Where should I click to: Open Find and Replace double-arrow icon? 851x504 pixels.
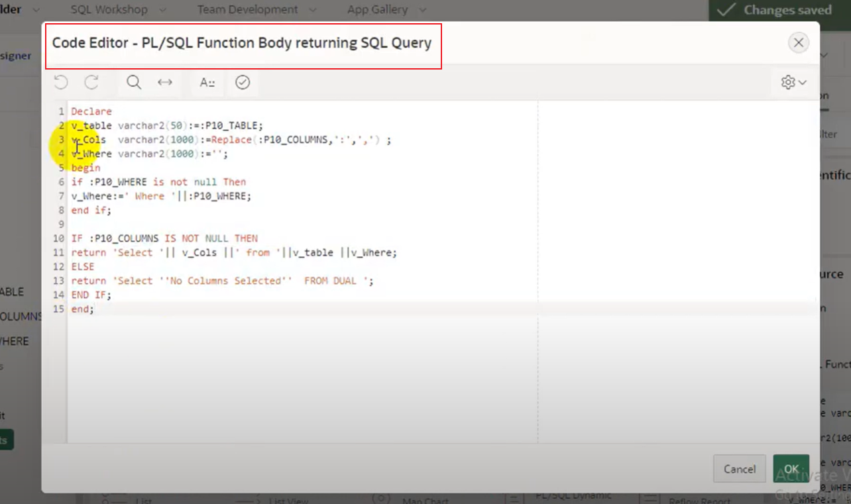tap(165, 82)
